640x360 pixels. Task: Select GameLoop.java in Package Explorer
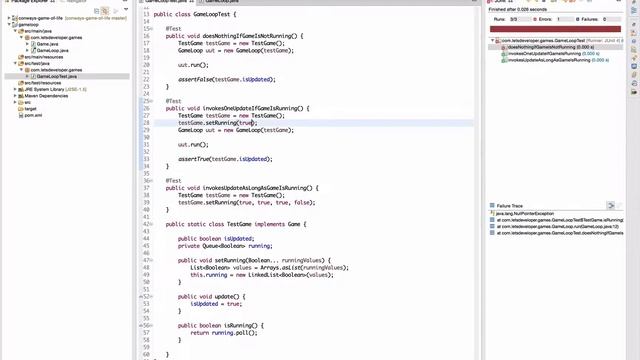point(52,50)
